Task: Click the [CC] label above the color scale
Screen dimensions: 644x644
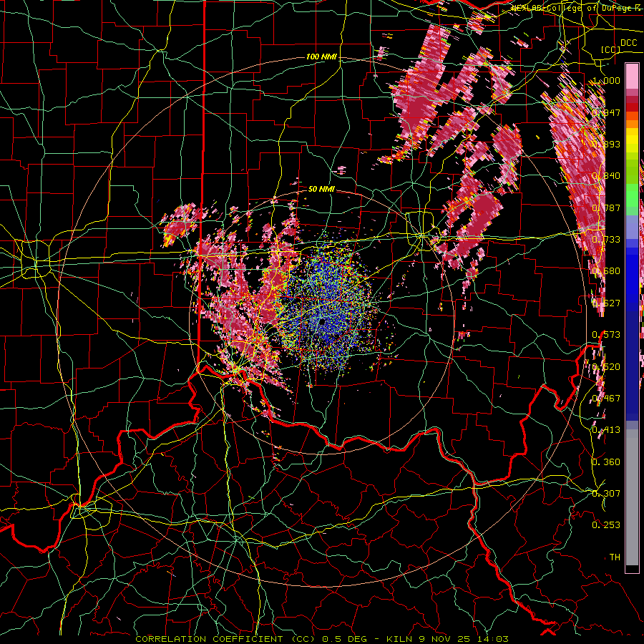Action: [x=611, y=49]
